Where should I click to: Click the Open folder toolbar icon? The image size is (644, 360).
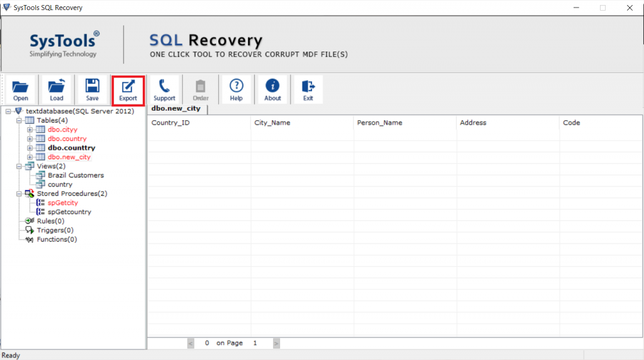[x=20, y=87]
